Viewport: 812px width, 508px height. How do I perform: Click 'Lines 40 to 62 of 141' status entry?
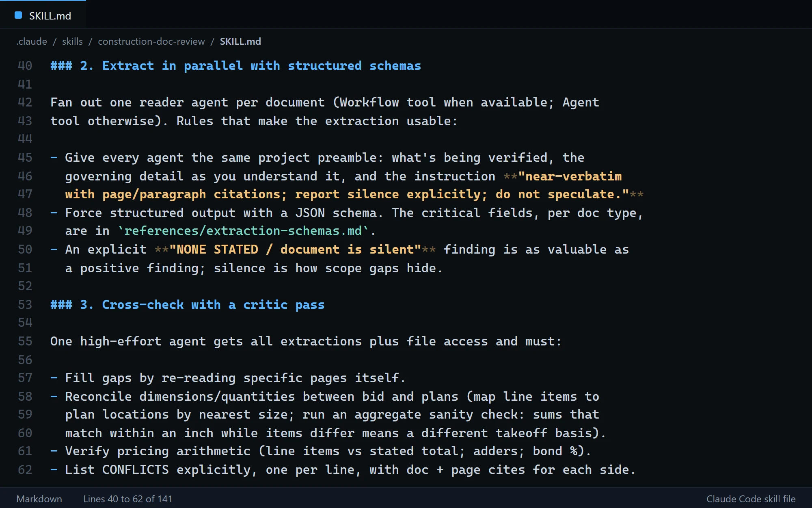coord(128,499)
